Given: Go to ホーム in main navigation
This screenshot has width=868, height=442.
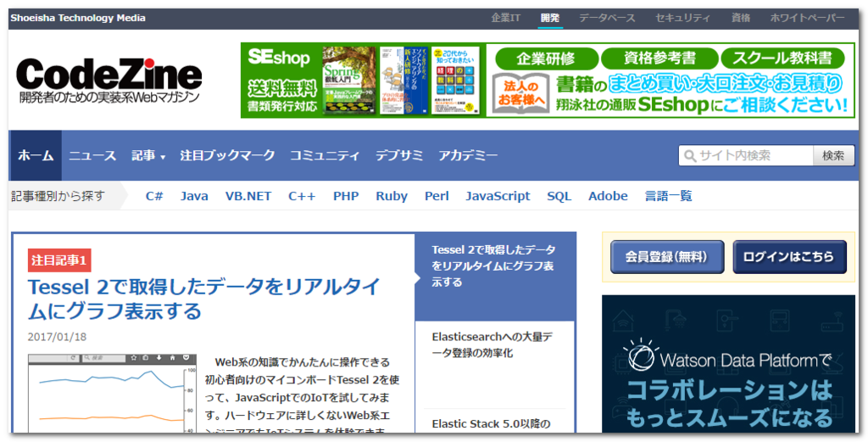Looking at the screenshot, I should tap(36, 155).
